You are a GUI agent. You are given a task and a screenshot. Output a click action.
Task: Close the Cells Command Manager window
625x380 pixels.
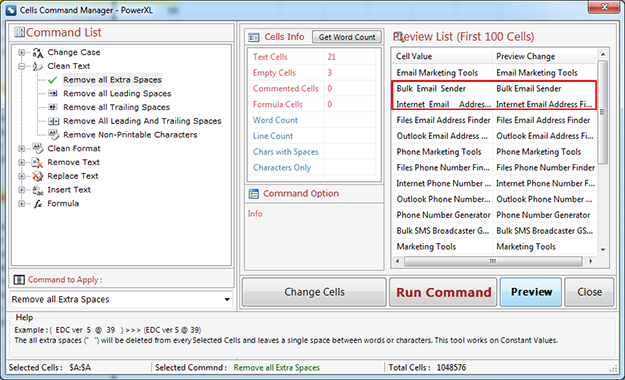[604, 7]
